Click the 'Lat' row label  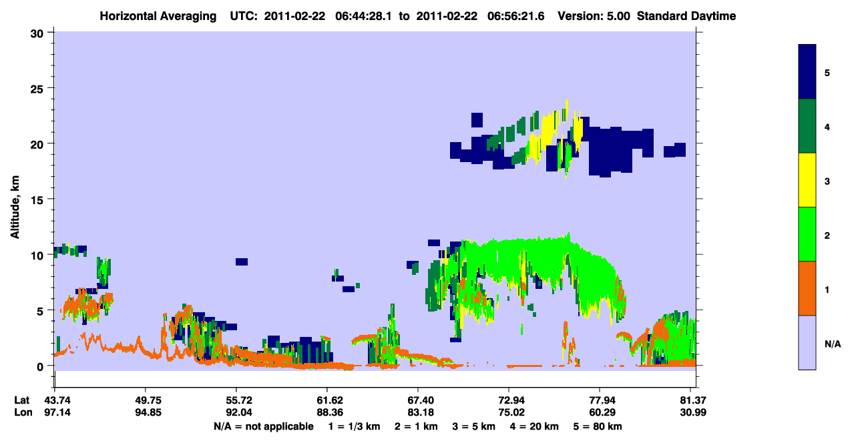click(x=21, y=400)
